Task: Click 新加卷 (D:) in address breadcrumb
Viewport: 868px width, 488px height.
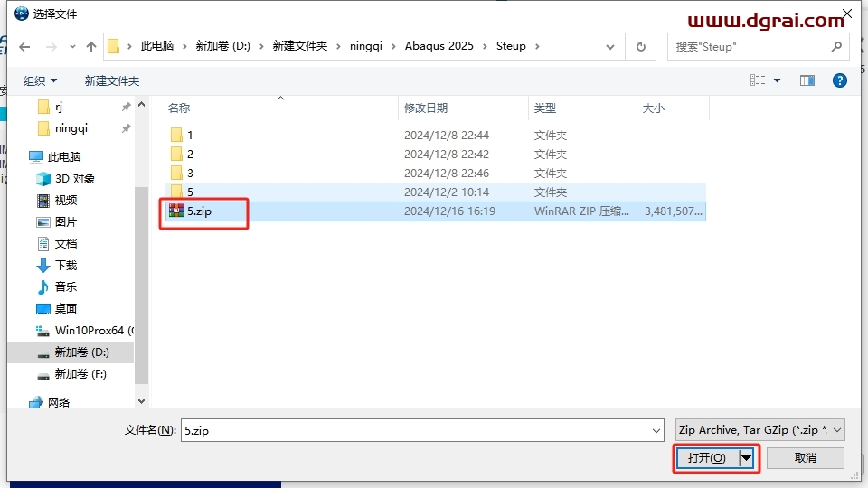Action: click(223, 46)
